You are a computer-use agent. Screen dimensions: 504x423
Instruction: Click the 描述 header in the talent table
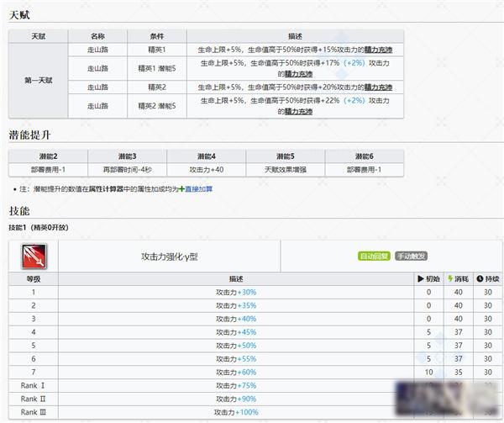point(295,36)
